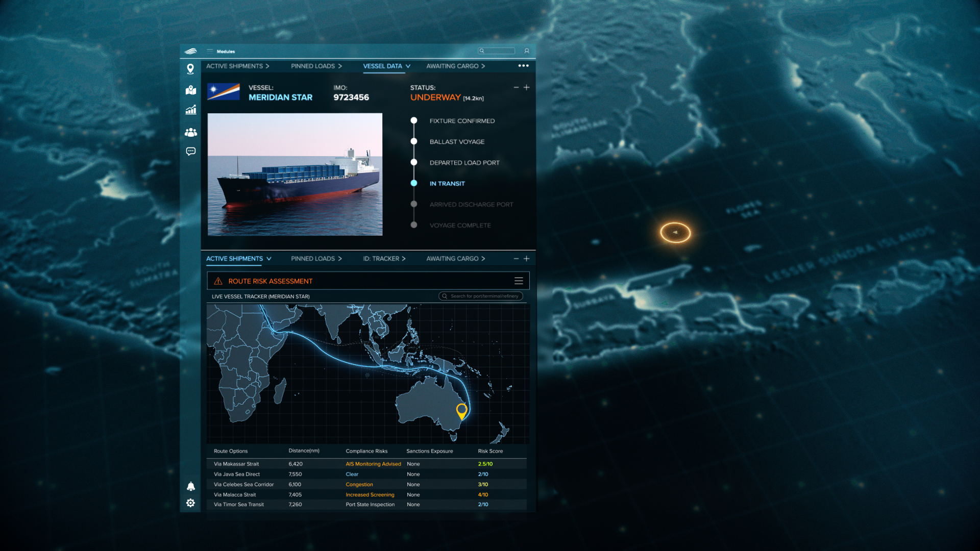This screenshot has height=551, width=980.
Task: Click the notifications bell in the sidebar
Action: click(x=190, y=487)
